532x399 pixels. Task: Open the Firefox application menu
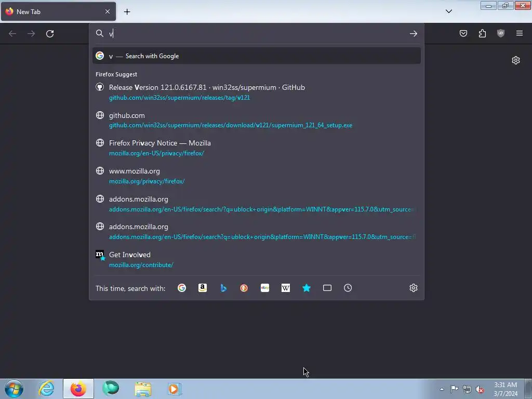coord(520,33)
